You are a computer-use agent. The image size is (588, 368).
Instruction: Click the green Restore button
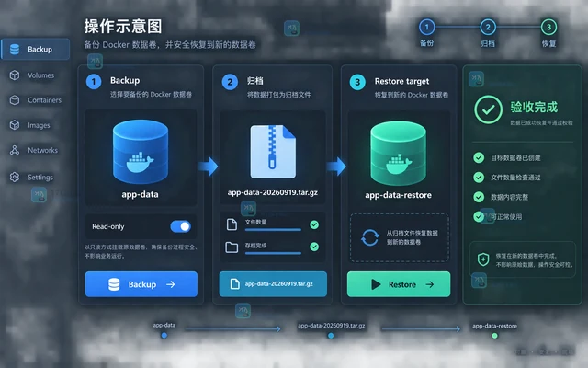click(399, 284)
